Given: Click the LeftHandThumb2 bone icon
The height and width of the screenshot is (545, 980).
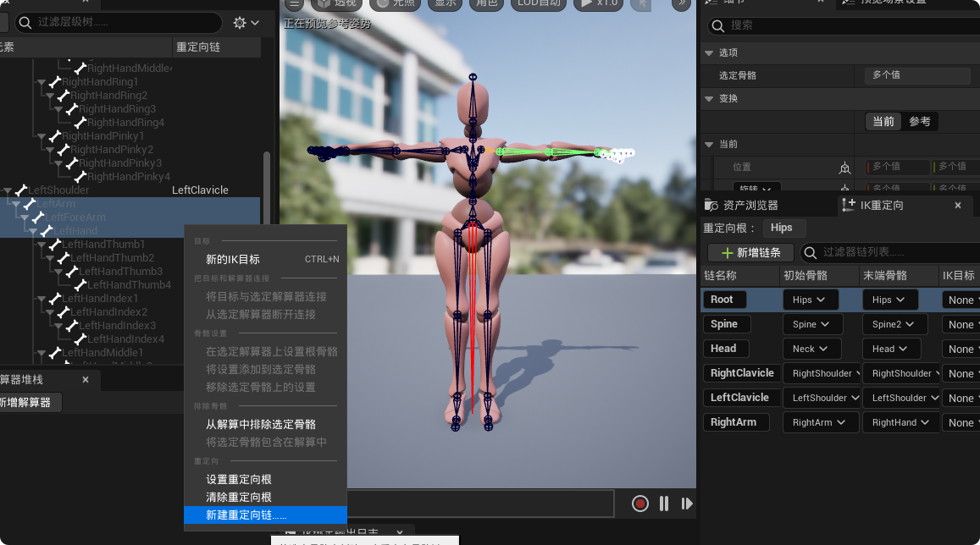Looking at the screenshot, I should point(64,258).
